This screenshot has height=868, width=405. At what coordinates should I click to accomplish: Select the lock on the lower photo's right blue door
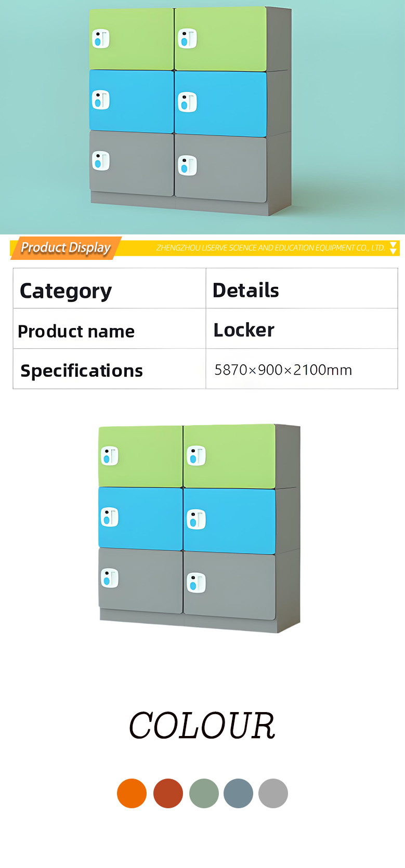[196, 520]
